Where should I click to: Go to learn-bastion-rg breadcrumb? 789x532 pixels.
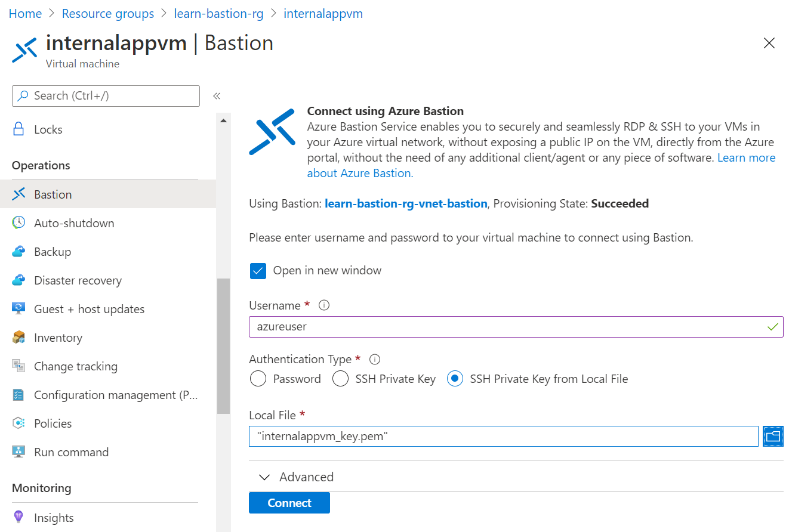(219, 14)
